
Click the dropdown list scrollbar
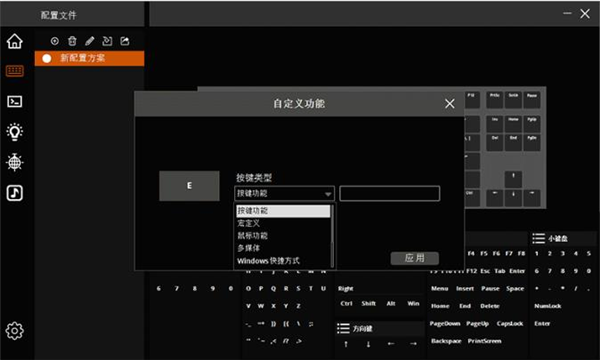(332, 236)
